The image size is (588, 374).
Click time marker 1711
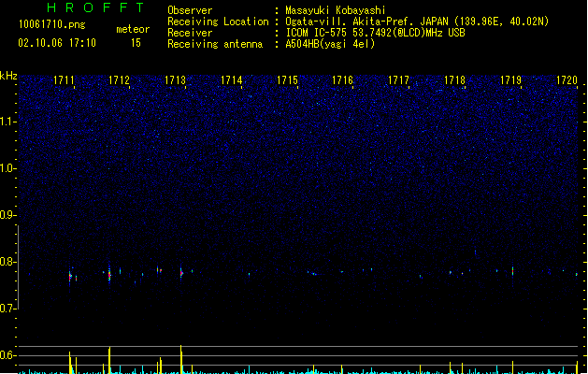pos(64,80)
